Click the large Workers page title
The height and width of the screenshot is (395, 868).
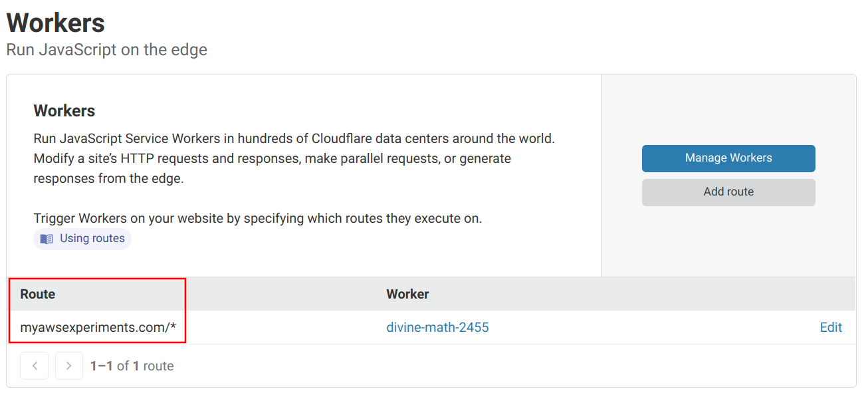[x=56, y=23]
